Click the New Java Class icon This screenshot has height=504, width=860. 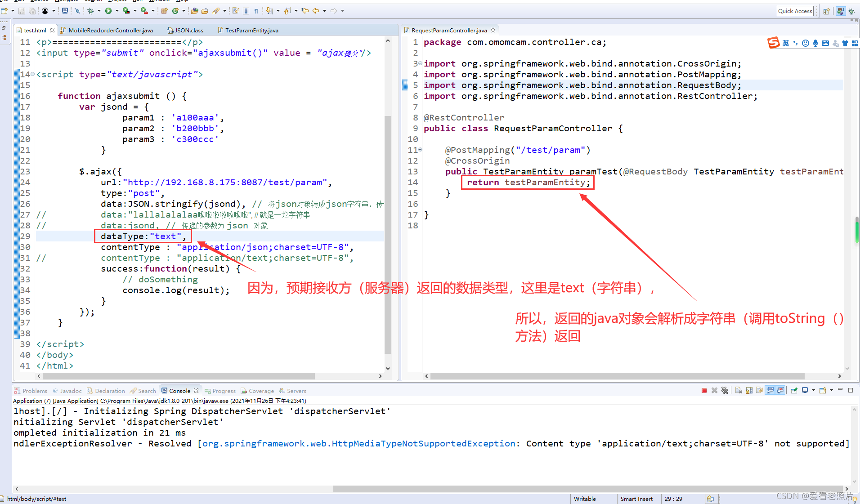(x=175, y=11)
